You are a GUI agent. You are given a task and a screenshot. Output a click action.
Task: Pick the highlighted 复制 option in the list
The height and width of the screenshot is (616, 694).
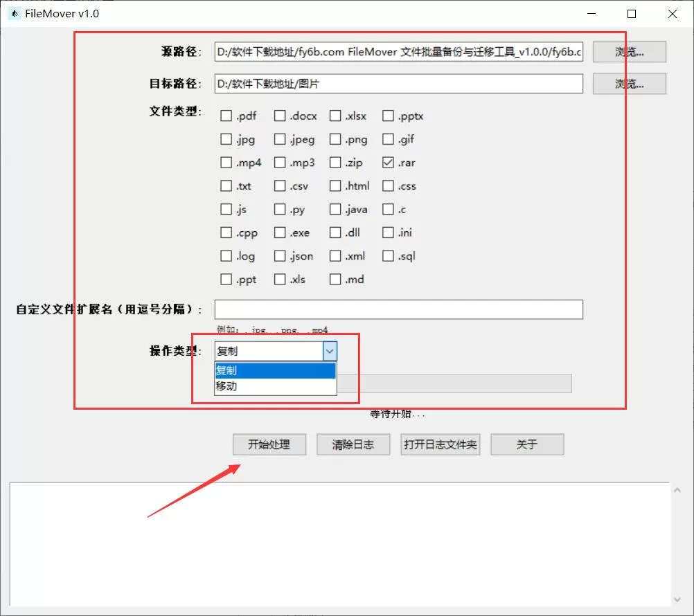coord(275,370)
